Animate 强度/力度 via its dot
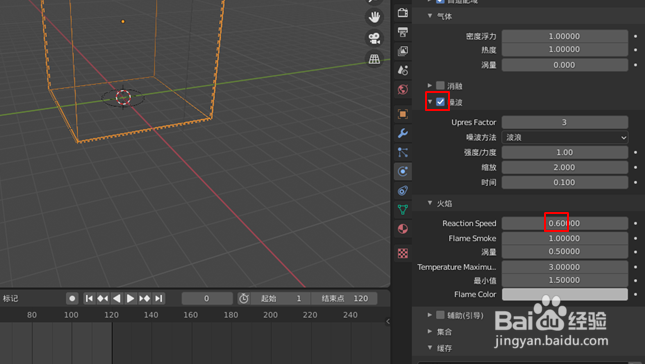The image size is (645, 364). click(x=636, y=152)
